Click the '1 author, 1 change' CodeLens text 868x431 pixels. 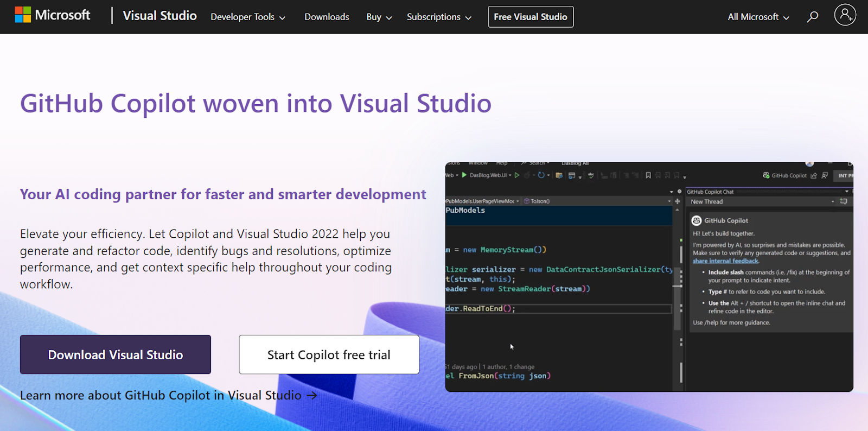[x=508, y=367]
